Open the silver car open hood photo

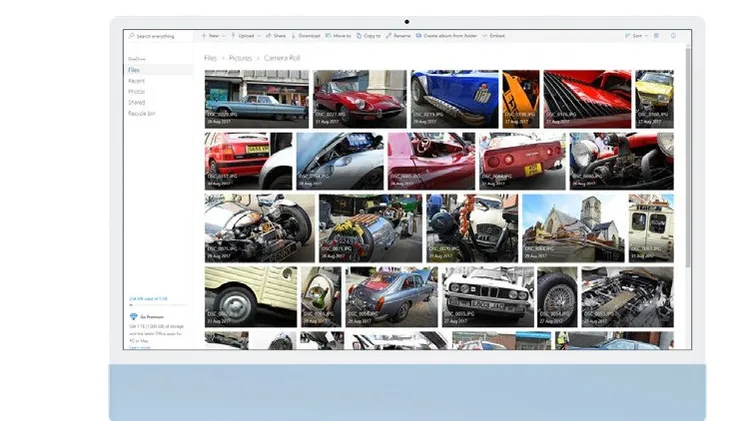pyautogui.click(x=340, y=161)
